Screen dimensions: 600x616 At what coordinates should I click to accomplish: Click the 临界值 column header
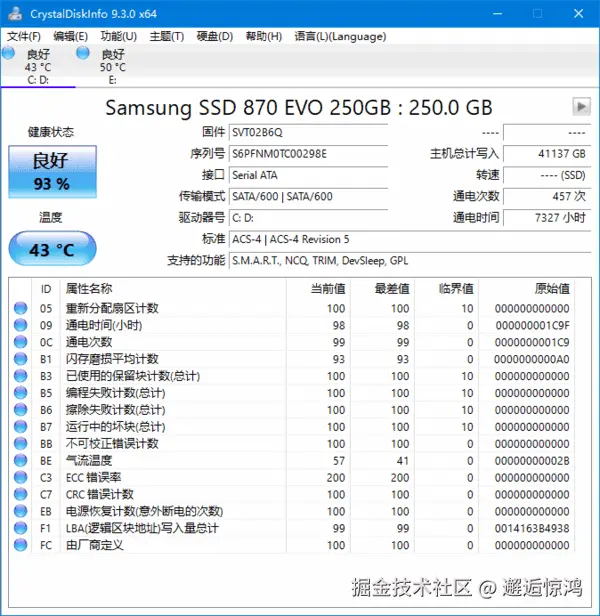pyautogui.click(x=446, y=289)
